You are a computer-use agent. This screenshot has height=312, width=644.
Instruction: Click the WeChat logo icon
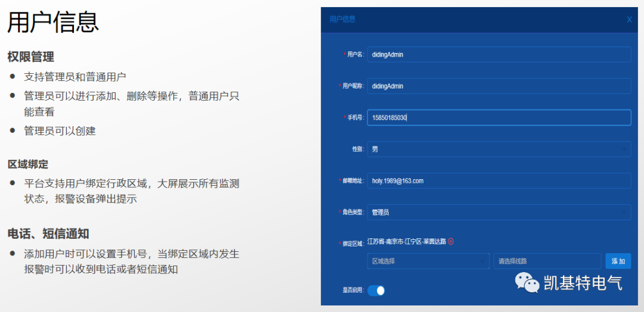coord(527,283)
